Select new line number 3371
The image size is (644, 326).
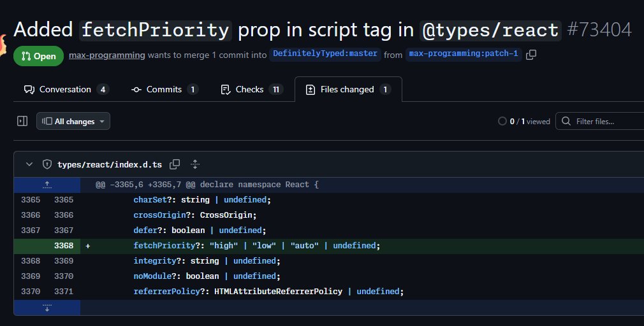[x=64, y=292]
